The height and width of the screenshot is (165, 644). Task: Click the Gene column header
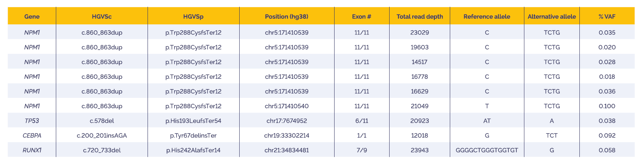click(x=32, y=16)
